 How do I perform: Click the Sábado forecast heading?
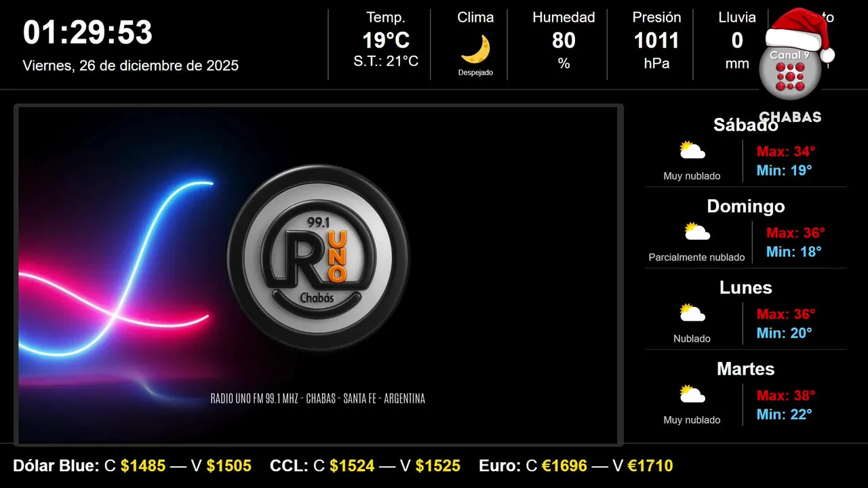746,125
